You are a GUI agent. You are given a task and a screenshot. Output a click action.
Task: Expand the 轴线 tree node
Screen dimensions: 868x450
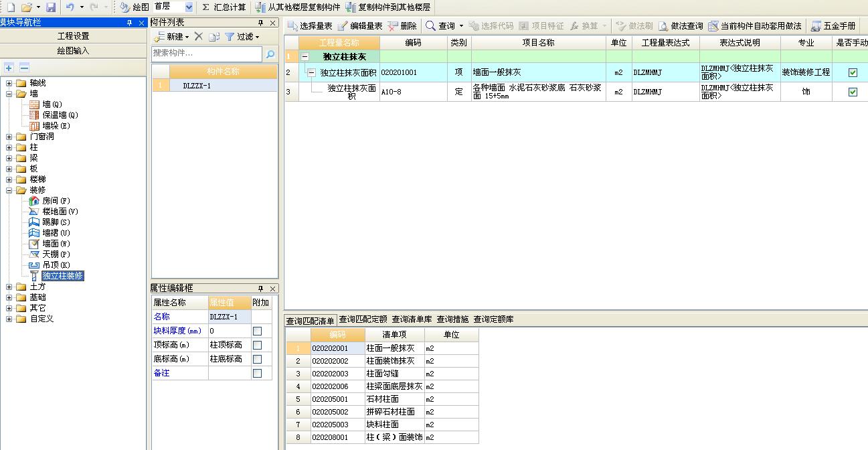click(9, 83)
